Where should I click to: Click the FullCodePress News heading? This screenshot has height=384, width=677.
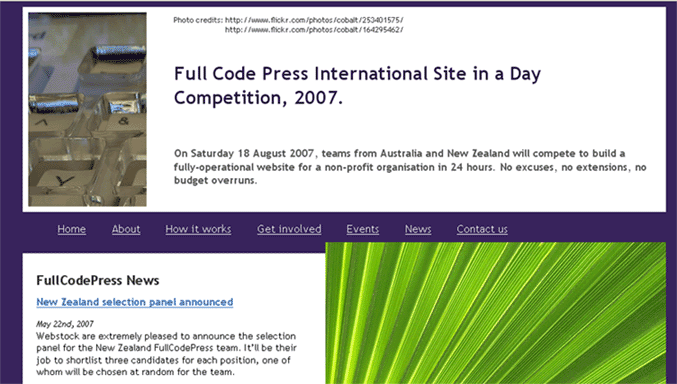click(x=98, y=280)
